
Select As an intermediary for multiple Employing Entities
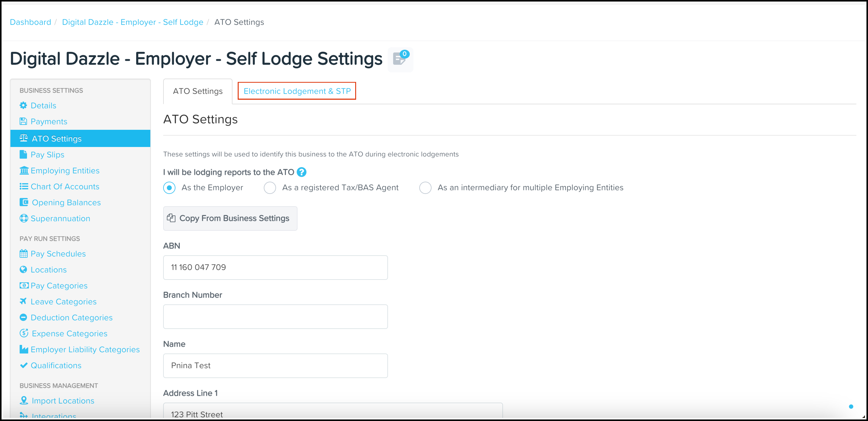pyautogui.click(x=425, y=188)
